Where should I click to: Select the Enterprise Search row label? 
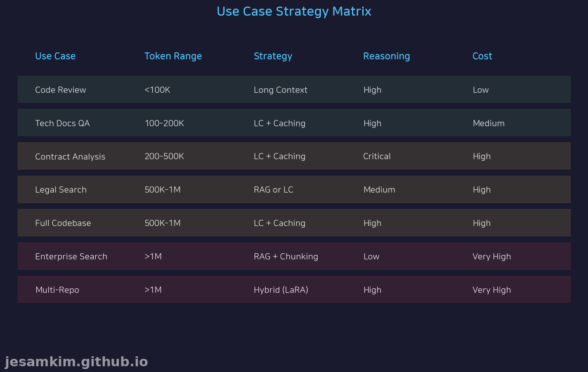click(71, 257)
